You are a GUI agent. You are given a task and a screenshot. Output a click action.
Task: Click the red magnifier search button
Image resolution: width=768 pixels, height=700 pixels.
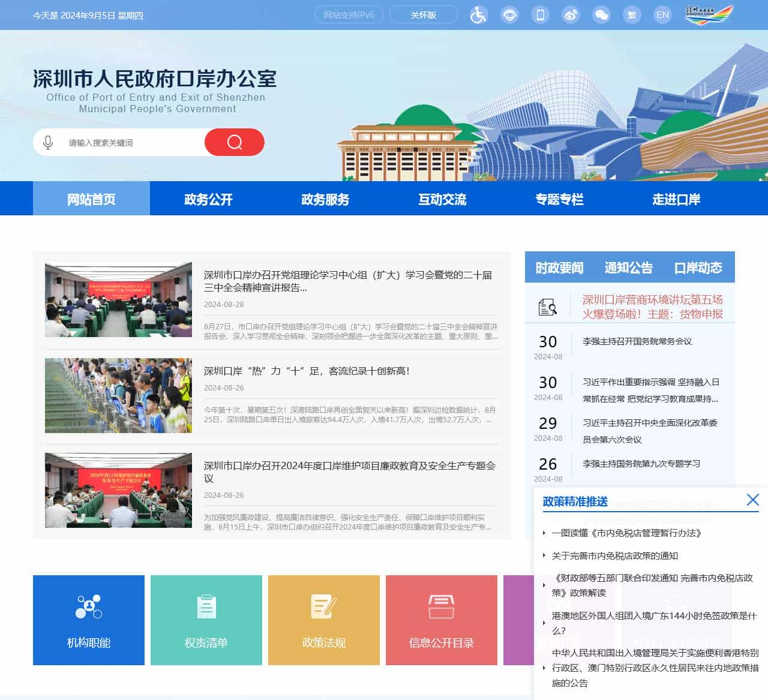click(234, 142)
